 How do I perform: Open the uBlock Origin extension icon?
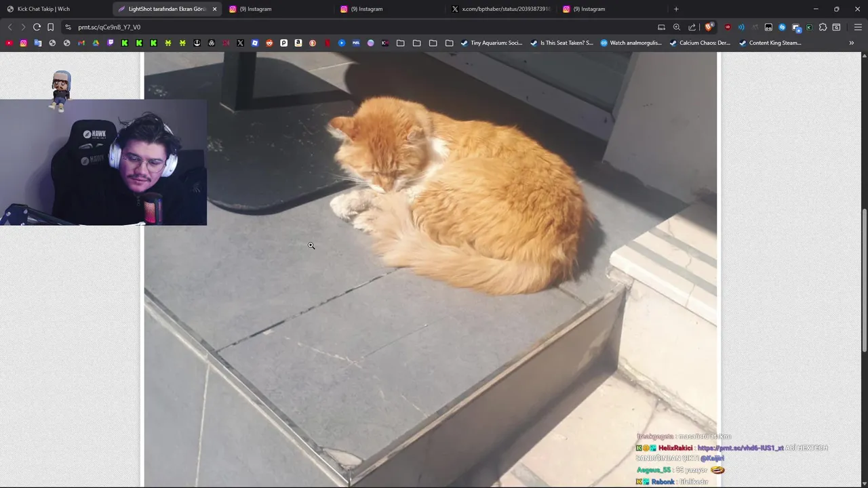tap(728, 27)
